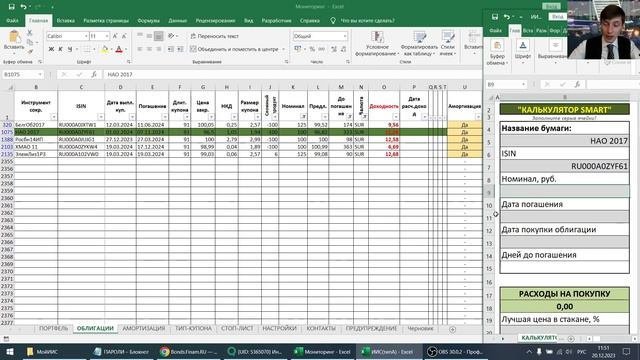Viewport: 640px width, 360px height.
Task: Open the Chrome Bonds.Finam.RU taskbar item
Action: pos(189,352)
